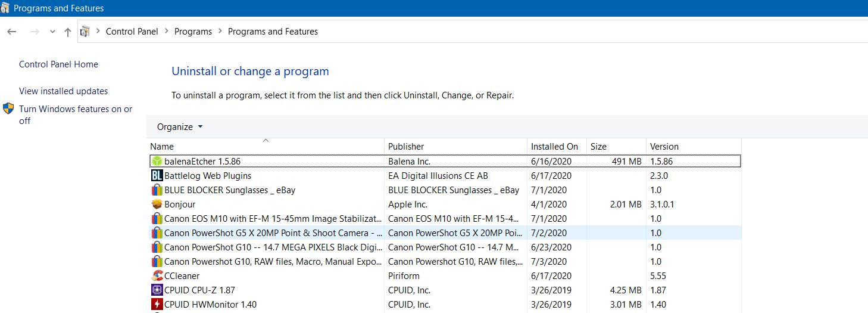Image resolution: width=868 pixels, height=313 pixels.
Task: Select Canon EOS M10 with EF-M name
Action: tap(273, 218)
